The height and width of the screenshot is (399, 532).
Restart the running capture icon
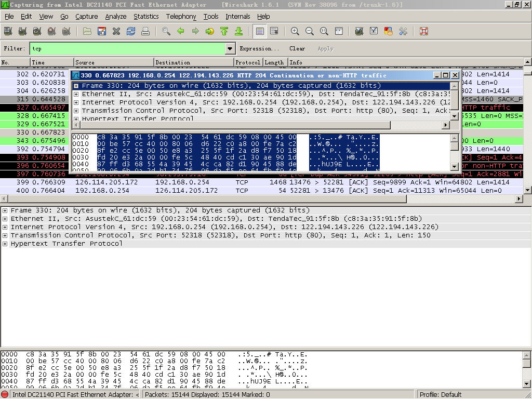pos(66,31)
